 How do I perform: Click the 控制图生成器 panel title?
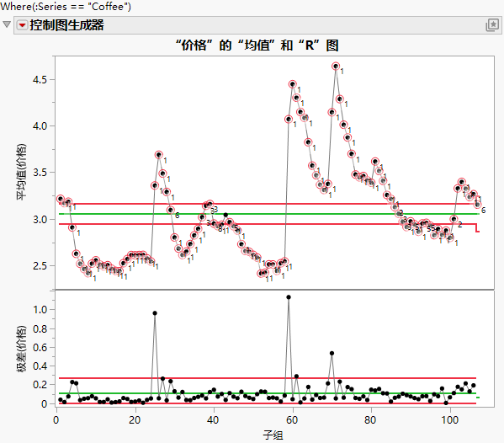pyautogui.click(x=66, y=25)
